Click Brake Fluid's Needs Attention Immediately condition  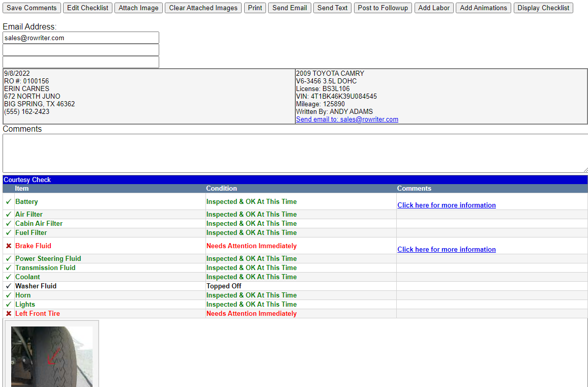tap(252, 246)
